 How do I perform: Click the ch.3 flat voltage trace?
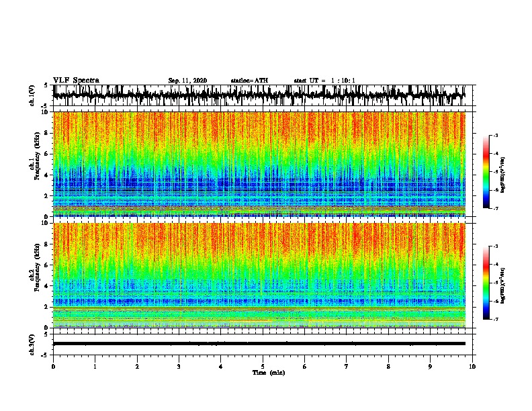[x=259, y=344]
